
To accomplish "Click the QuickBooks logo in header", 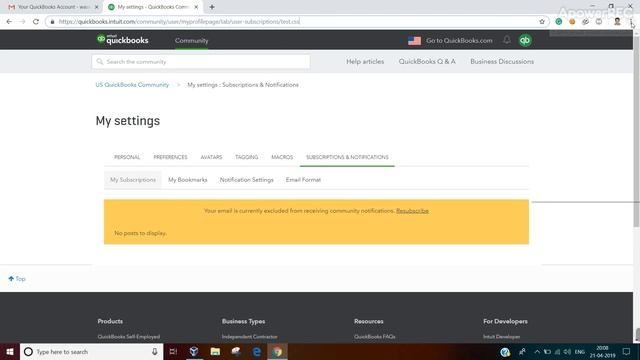I will (122, 40).
